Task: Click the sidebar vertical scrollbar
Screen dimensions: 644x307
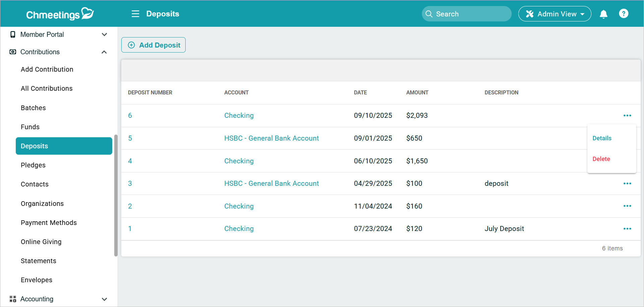Action: [x=116, y=195]
